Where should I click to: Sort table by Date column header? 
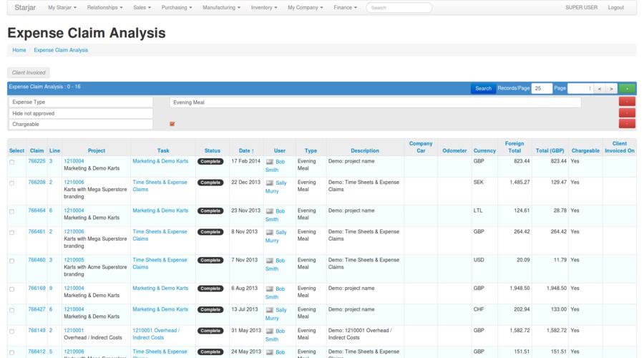point(246,151)
